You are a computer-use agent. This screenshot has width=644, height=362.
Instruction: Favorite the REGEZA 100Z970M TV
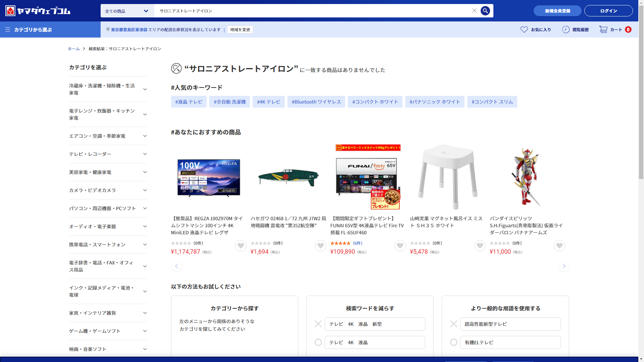pos(240,246)
